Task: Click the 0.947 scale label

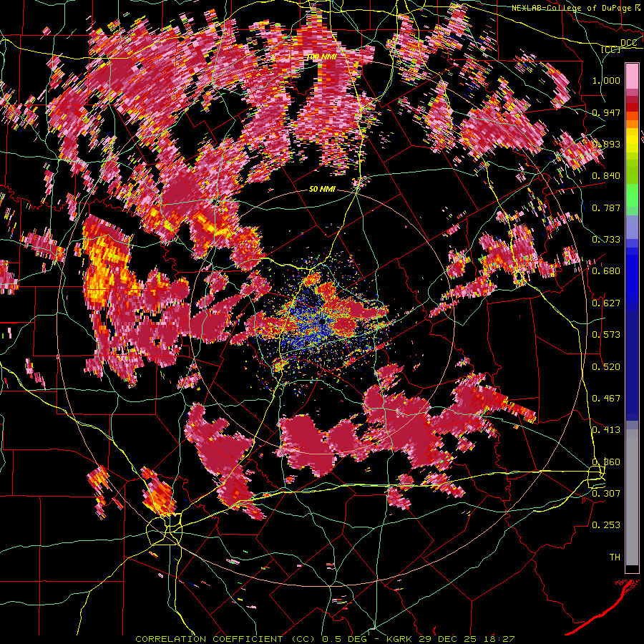Action: pos(606,112)
